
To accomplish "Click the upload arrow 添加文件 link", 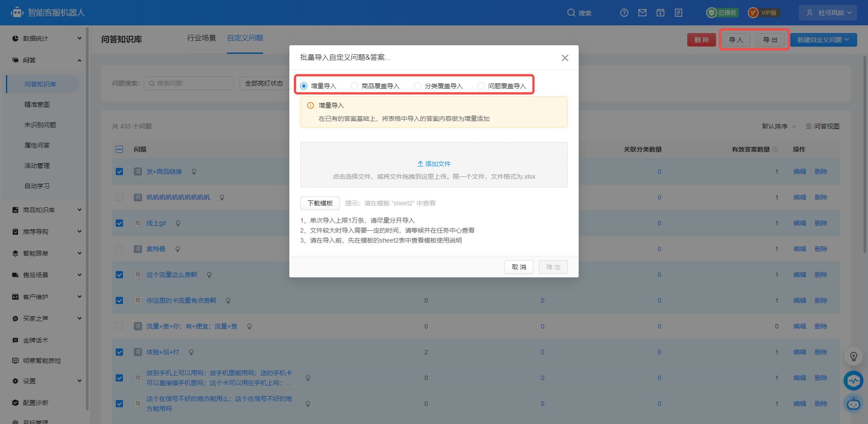I will point(434,164).
